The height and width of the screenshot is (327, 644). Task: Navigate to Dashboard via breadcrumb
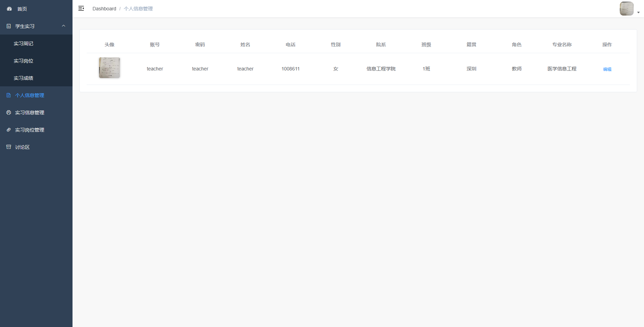(x=104, y=9)
